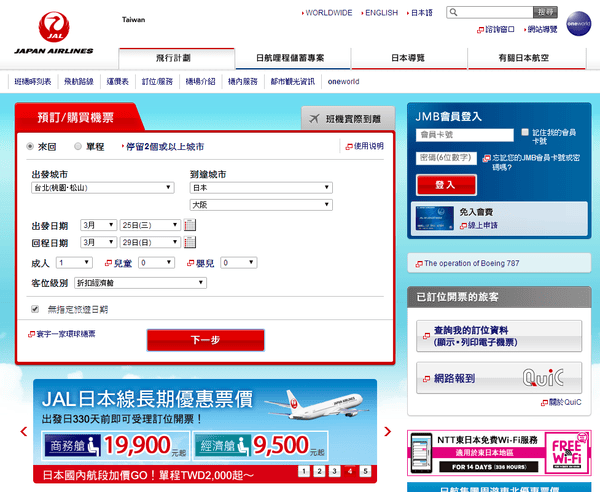Click the FREE Wi-Fi banner
Screen dimensions: 600x492
pyautogui.click(x=499, y=453)
